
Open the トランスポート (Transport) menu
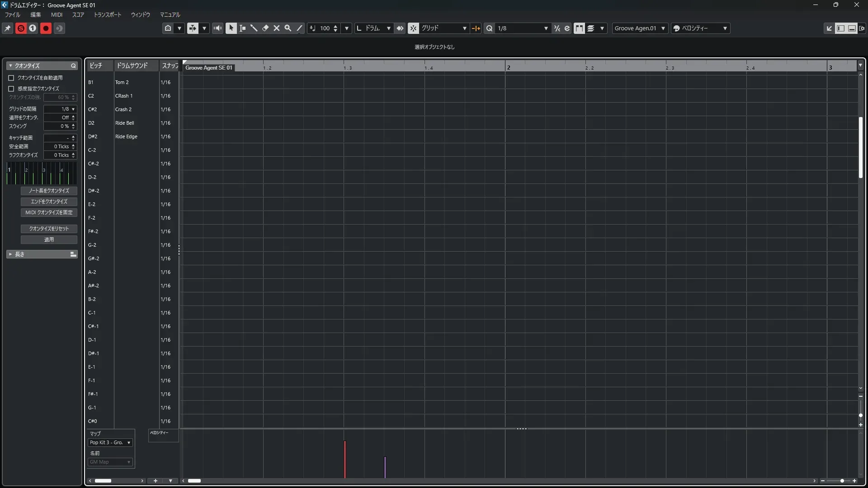(x=107, y=14)
